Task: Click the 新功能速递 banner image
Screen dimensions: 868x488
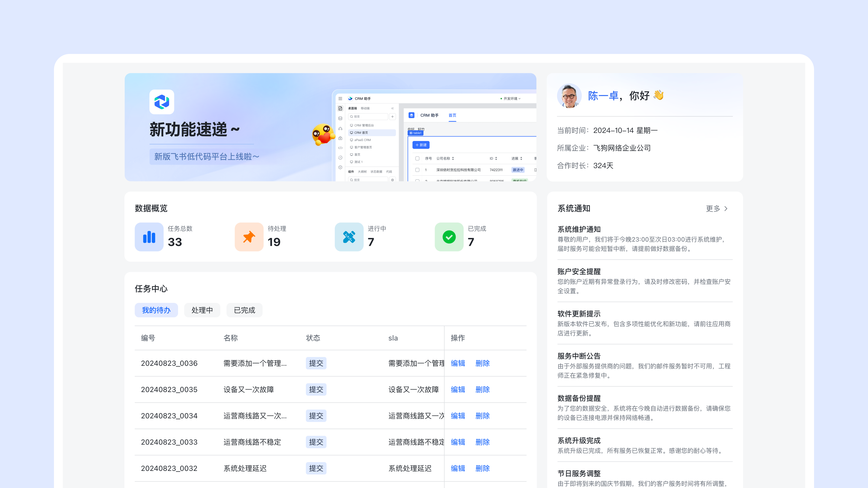Action: pos(330,127)
